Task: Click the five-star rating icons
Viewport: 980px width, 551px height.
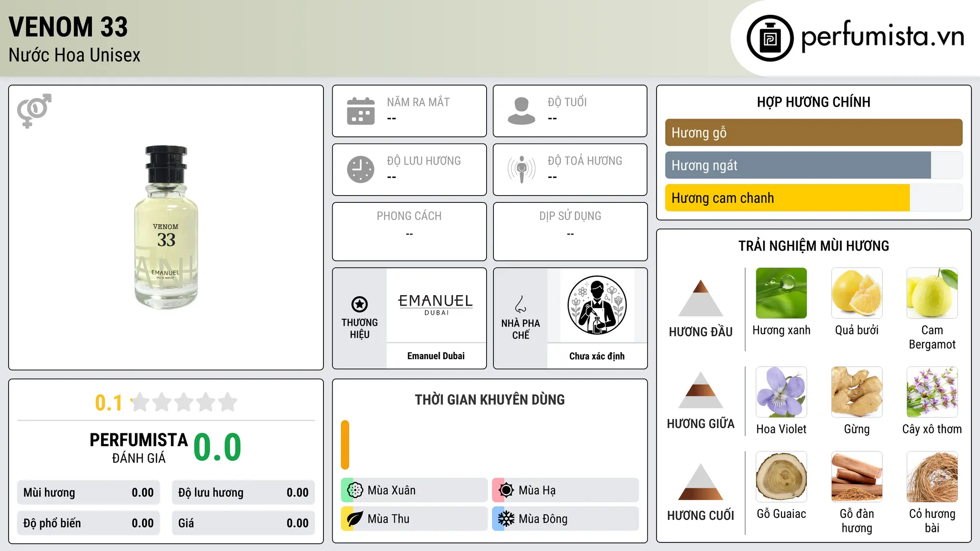Action: coord(184,402)
